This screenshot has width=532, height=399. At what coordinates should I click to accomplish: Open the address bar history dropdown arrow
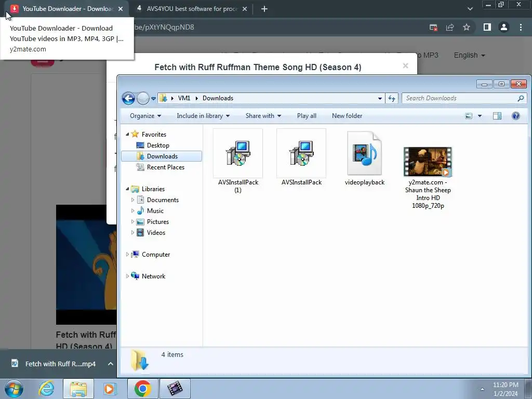pyautogui.click(x=380, y=98)
